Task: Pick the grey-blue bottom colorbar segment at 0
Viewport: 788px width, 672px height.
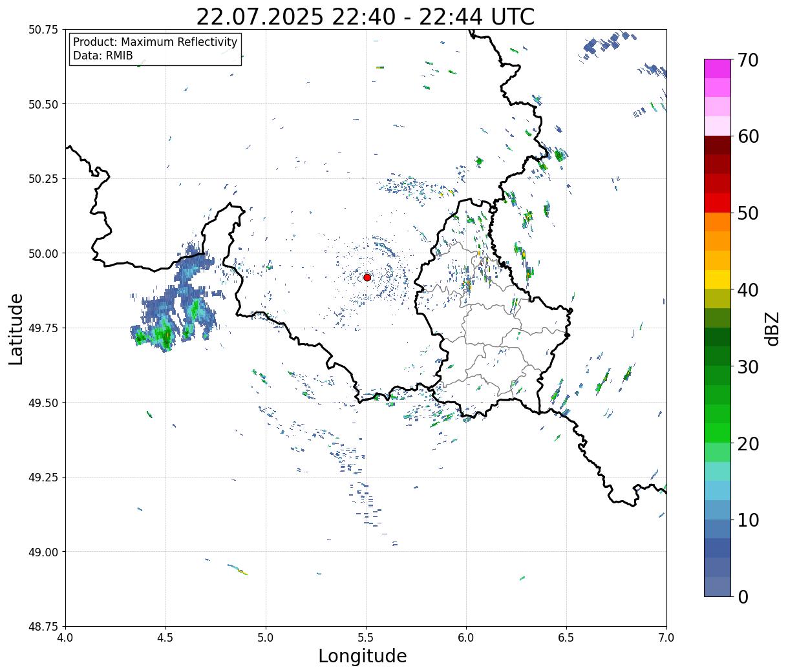Action: (x=718, y=587)
